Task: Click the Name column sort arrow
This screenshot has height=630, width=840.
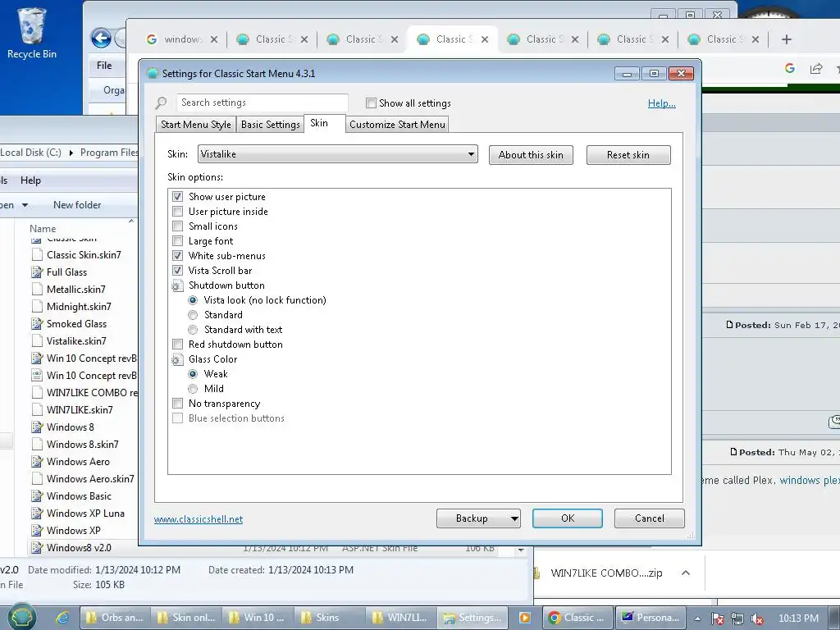Action: tap(131, 221)
